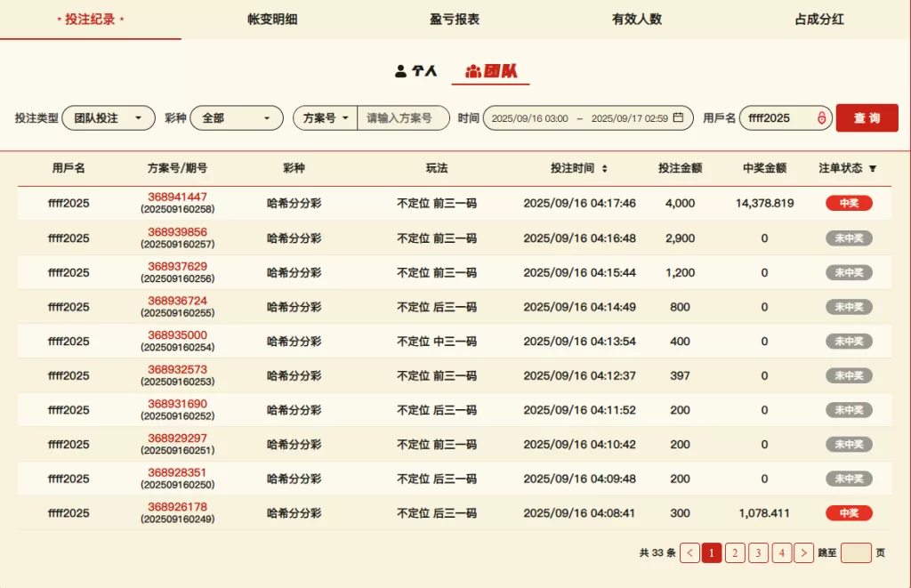
Task: Click the 跳至 page number input box
Action: [x=856, y=553]
